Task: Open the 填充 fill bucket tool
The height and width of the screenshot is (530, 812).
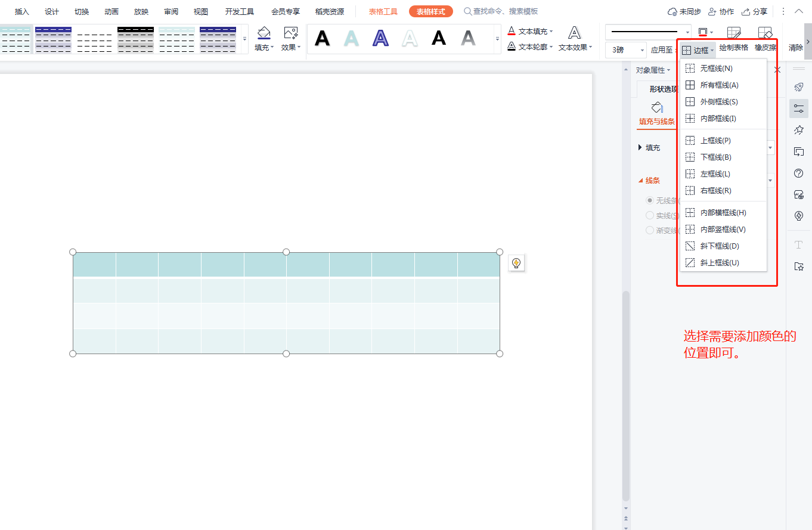Action: (264, 39)
